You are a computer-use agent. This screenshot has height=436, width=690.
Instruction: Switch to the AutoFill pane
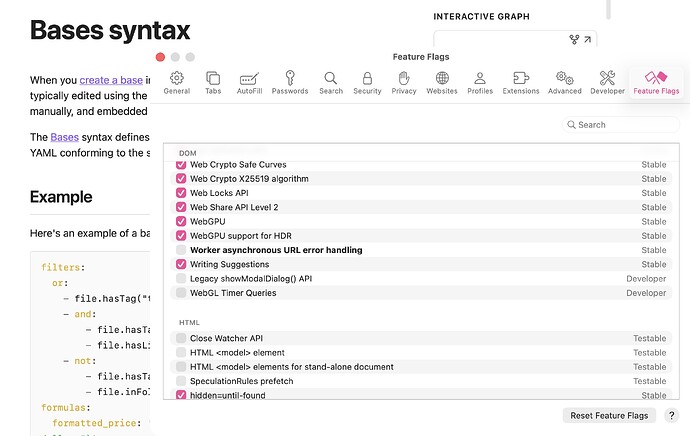[x=249, y=82]
